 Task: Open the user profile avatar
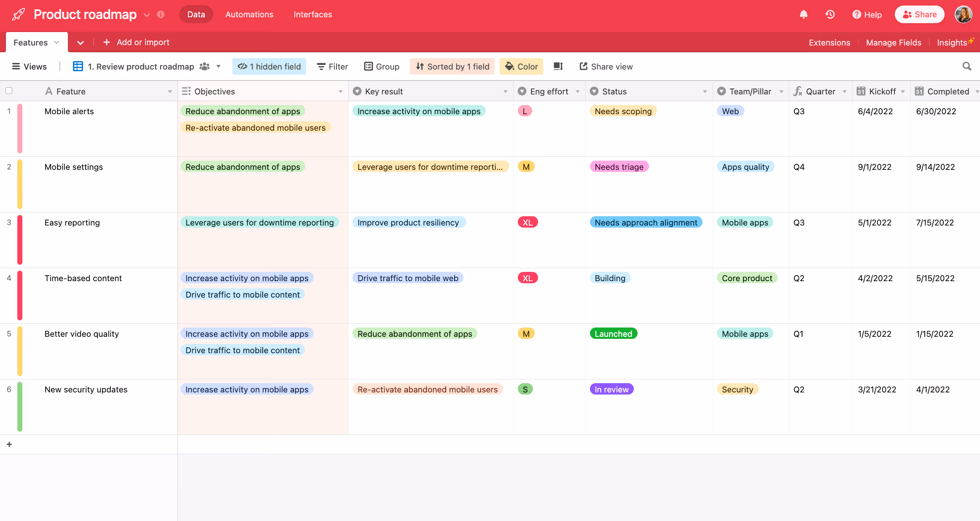[x=963, y=15]
